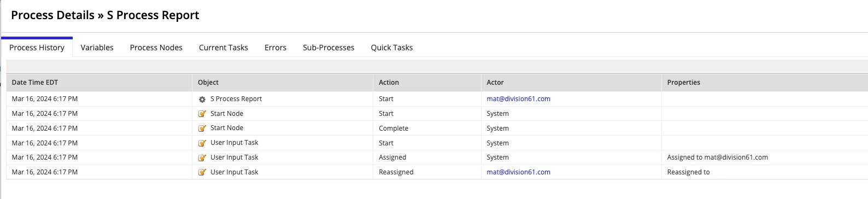Click the 'Process Details » S Process Report' heading
The image size is (868, 199).
pos(105,15)
